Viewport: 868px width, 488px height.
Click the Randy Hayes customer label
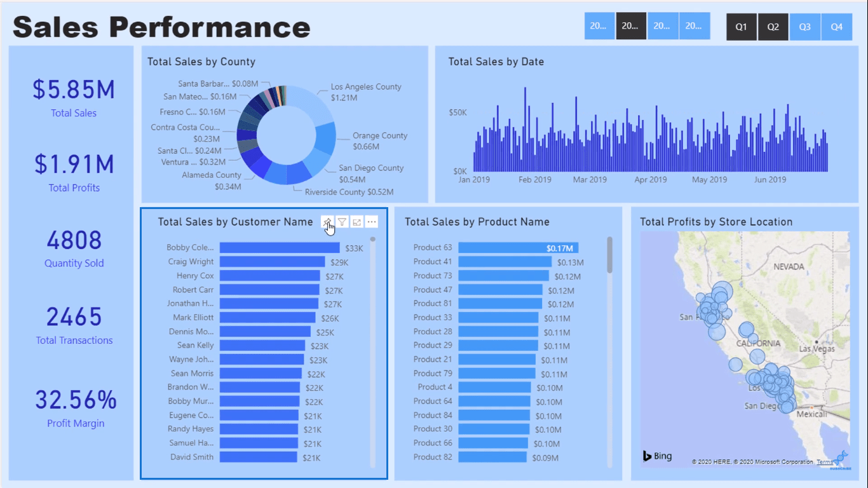[x=191, y=430]
